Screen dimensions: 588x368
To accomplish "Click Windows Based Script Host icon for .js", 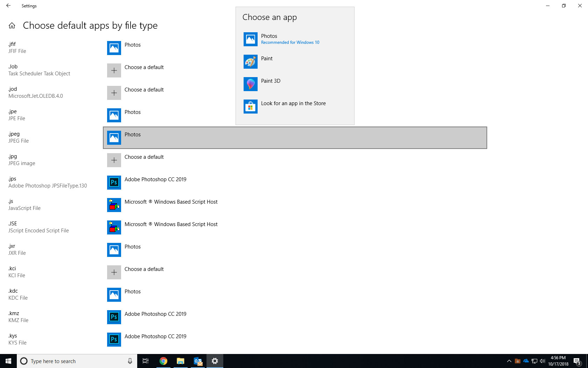I will 114,205.
